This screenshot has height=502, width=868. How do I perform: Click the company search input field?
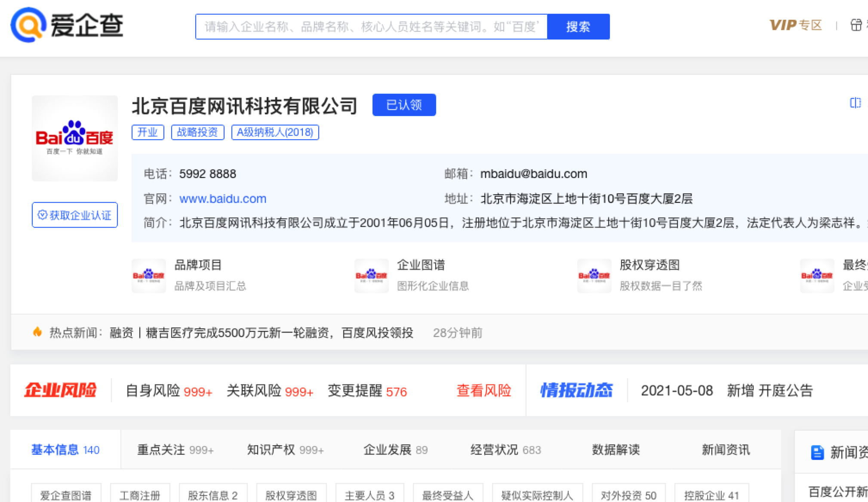click(x=371, y=27)
